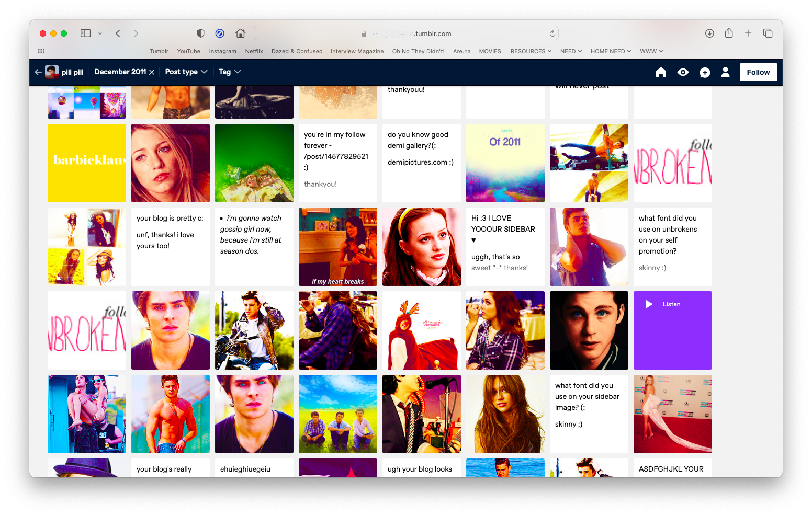Open the Netflix bookmark

254,51
